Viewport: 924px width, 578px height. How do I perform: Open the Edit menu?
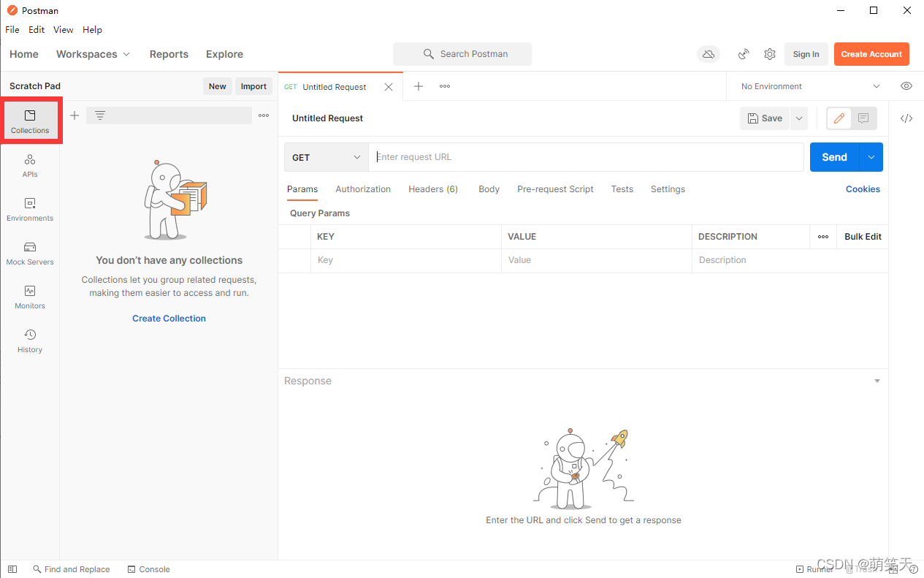tap(37, 30)
